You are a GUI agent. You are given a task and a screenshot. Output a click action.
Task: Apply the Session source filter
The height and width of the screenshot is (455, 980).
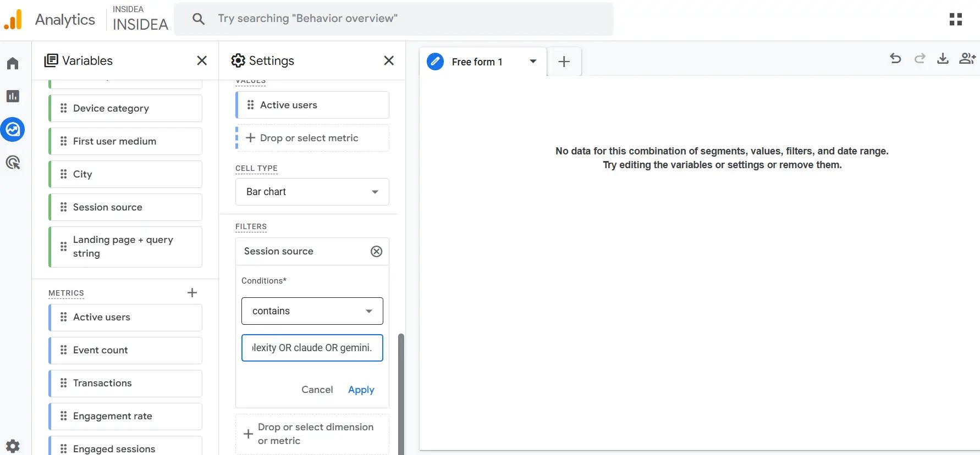click(361, 390)
